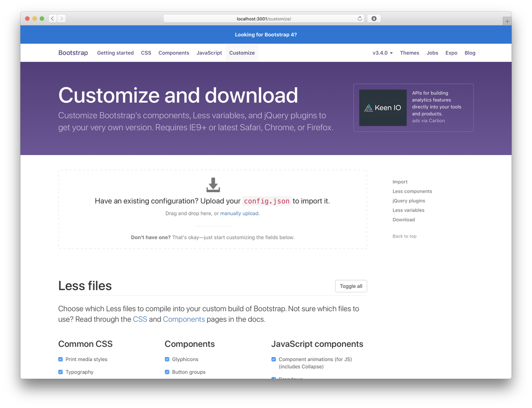The height and width of the screenshot is (408, 532).
Task: Open Safari downloads icon
Action: coord(374,19)
